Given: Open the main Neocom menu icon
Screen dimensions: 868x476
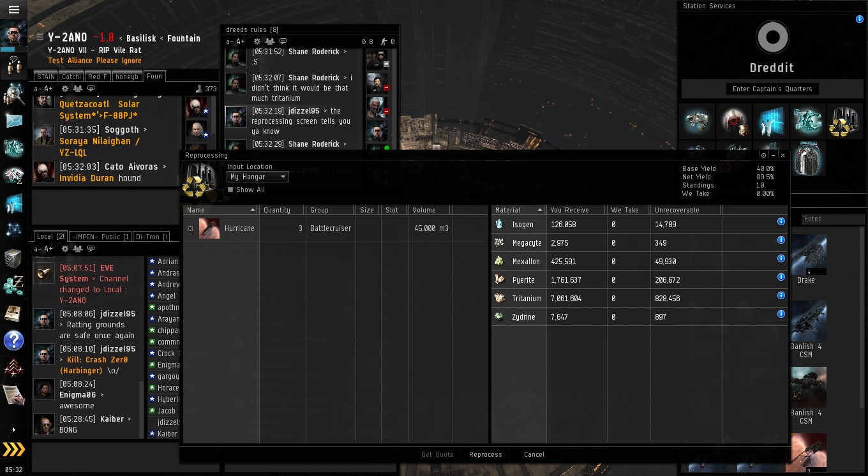Looking at the screenshot, I should click(13, 10).
